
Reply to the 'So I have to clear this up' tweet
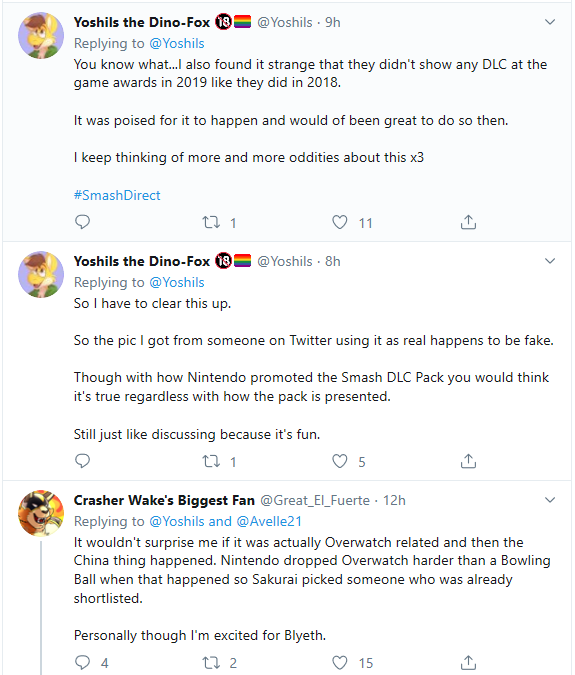pos(82,461)
